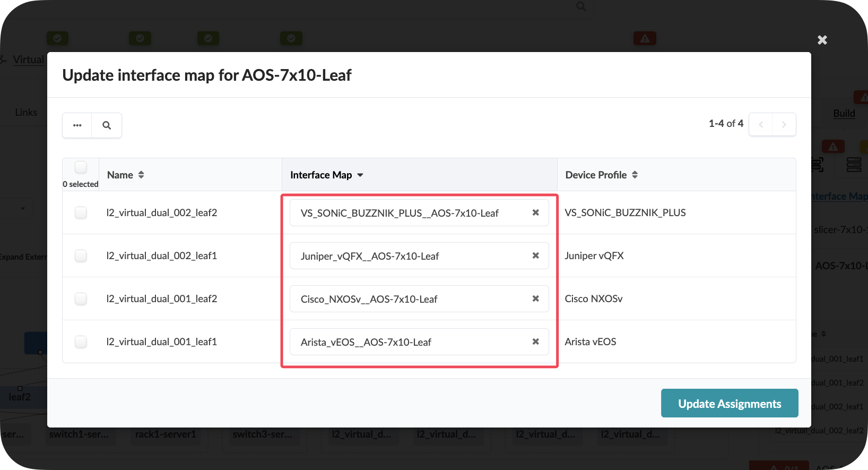Go to the next page arrow
The image size is (868, 470).
click(784, 125)
